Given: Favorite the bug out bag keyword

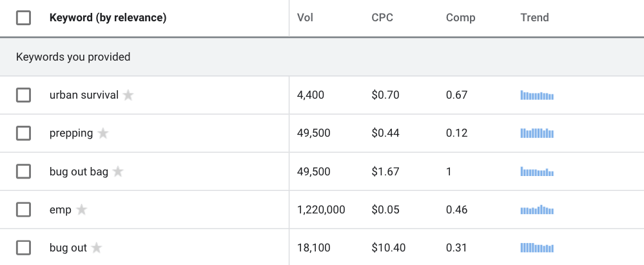Looking at the screenshot, I should click(x=118, y=172).
